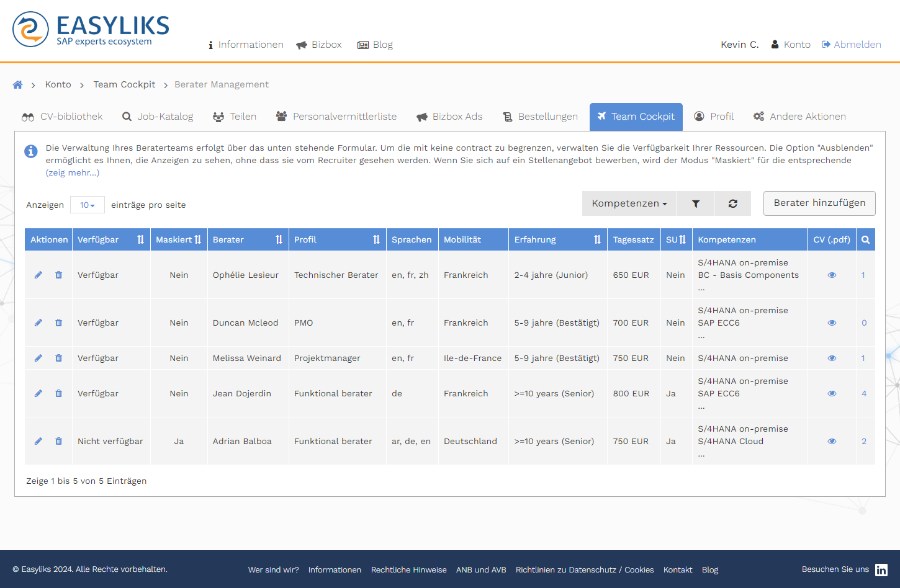Show Adrian Balboa's CV with eye icon
This screenshot has height=588, width=900.
[832, 441]
